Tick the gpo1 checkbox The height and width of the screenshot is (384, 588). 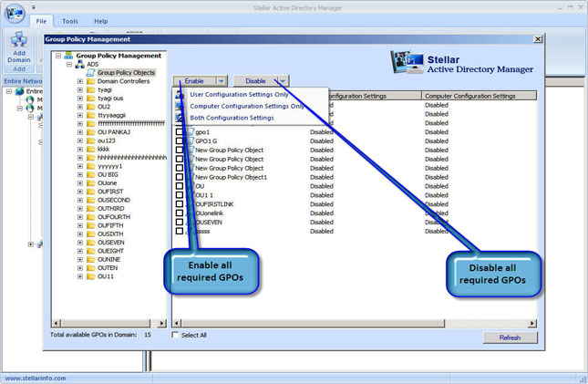coord(180,131)
